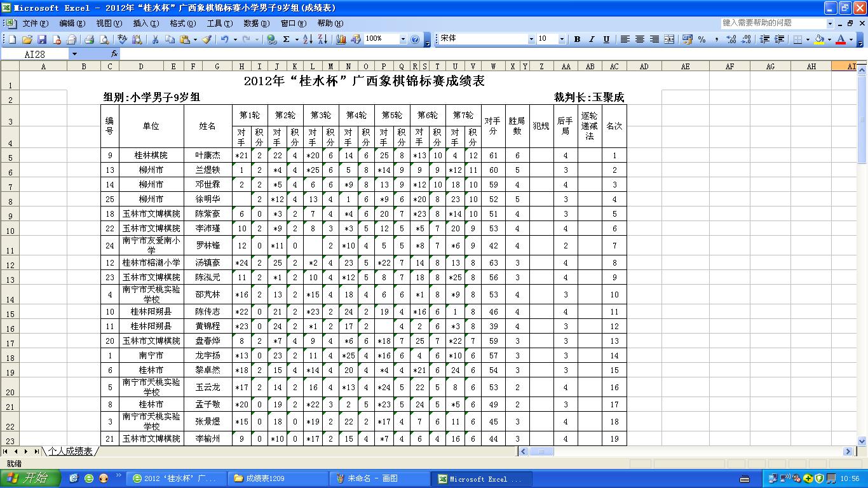Launch the Chart Wizard
Image resolution: width=868 pixels, height=488 pixels.
[341, 39]
